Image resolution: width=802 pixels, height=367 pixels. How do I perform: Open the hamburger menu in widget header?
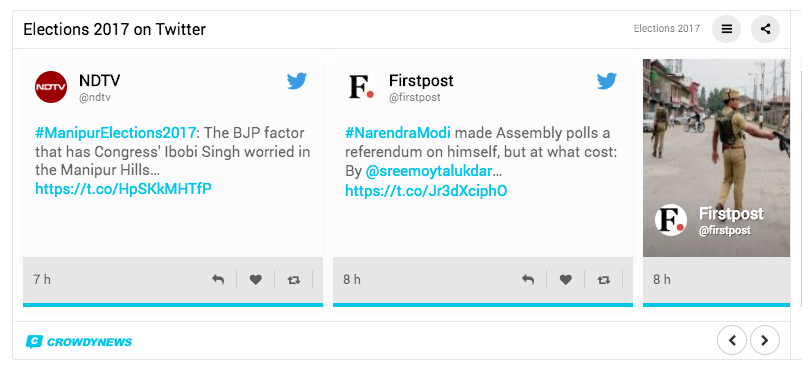[x=726, y=29]
